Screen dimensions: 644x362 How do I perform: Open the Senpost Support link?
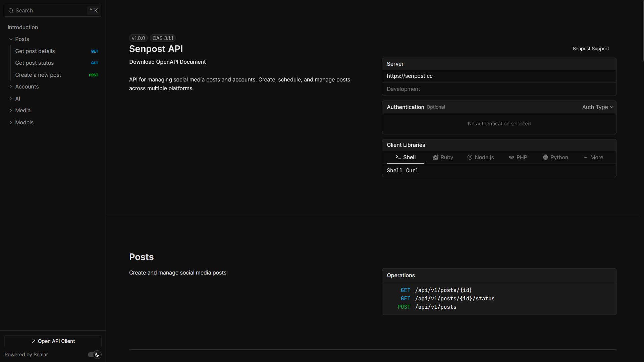pos(591,49)
